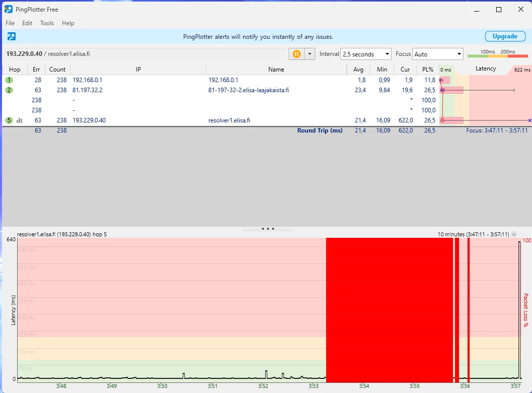Open the Interval 2,5 seconds dropdown
532x393 pixels.
[366, 54]
